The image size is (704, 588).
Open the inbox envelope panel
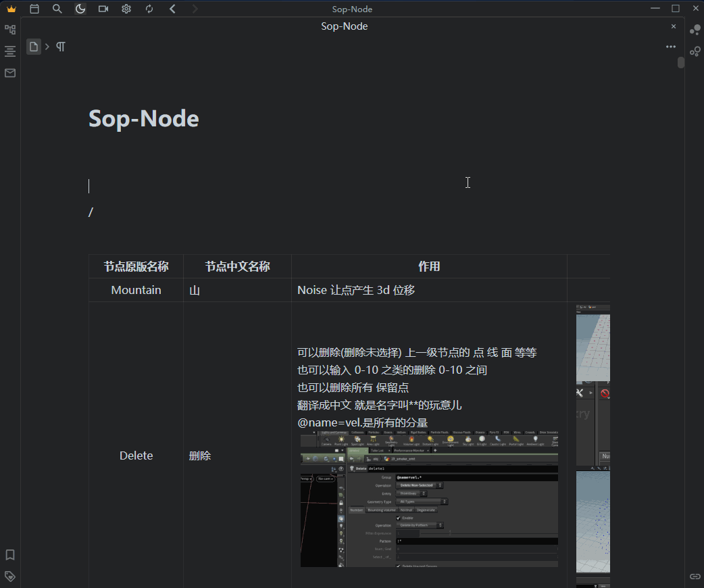click(x=10, y=73)
